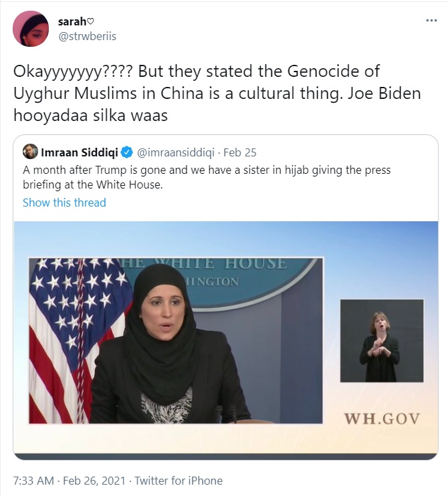Open the @strwberiis handle
The height and width of the screenshot is (496, 448).
click(x=88, y=36)
